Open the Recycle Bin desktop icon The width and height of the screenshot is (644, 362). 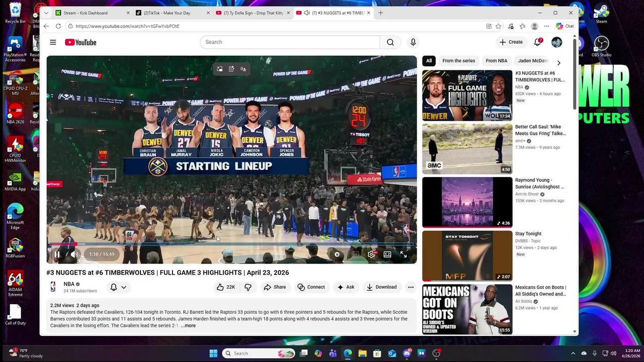(15, 13)
